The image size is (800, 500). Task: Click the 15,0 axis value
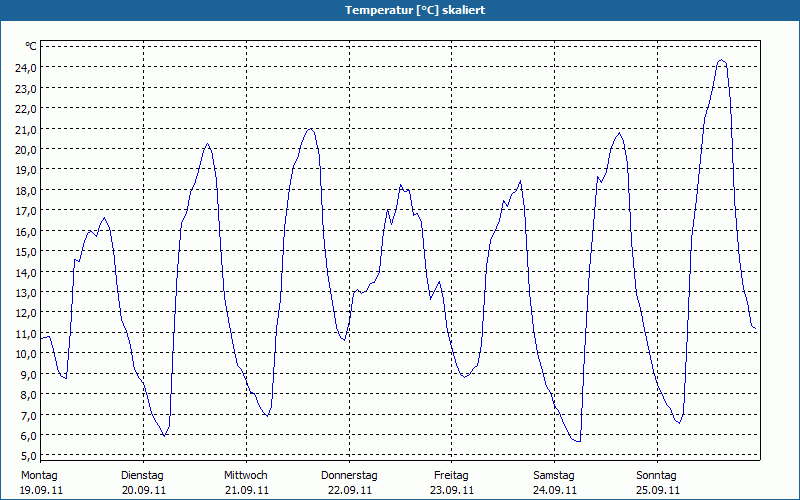[x=26, y=252]
